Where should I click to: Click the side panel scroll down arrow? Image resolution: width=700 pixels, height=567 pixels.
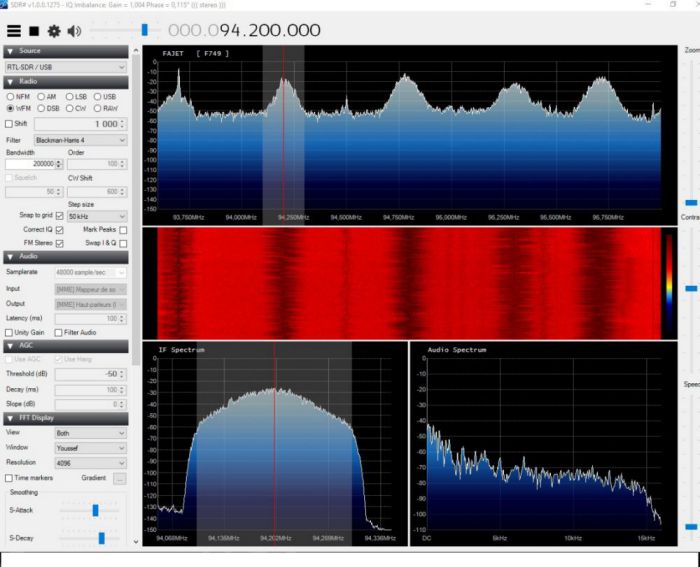tap(136, 542)
